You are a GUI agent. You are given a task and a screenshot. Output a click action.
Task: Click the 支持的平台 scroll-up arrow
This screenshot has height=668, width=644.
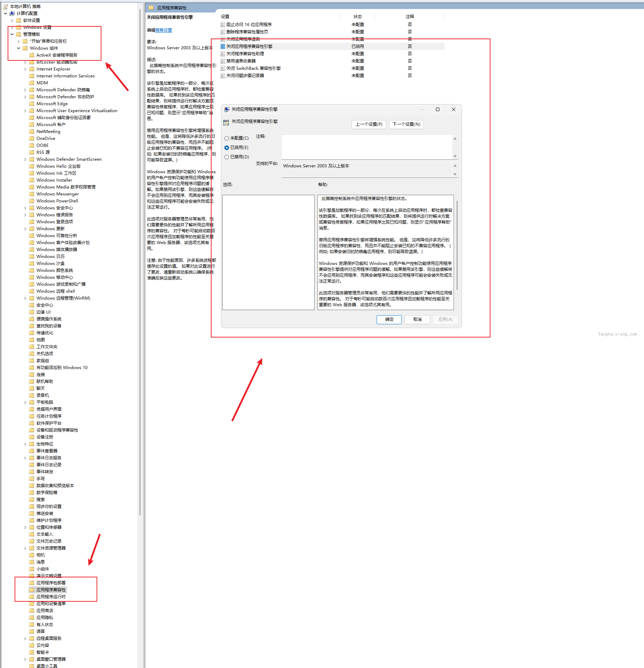[455, 165]
